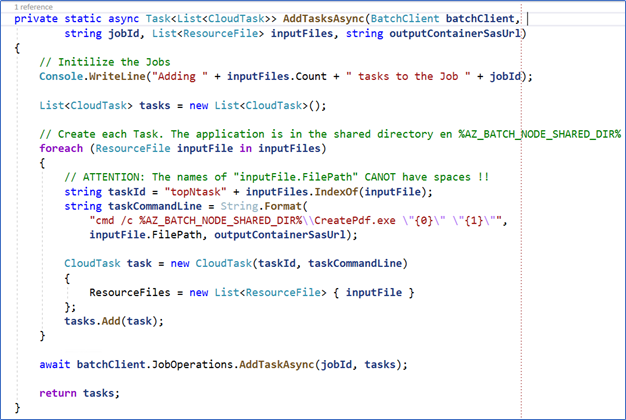Click the "Add" call on tasks

(111, 321)
